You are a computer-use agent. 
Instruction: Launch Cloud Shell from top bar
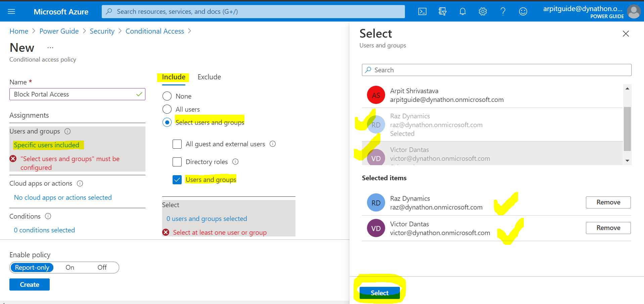(x=422, y=11)
